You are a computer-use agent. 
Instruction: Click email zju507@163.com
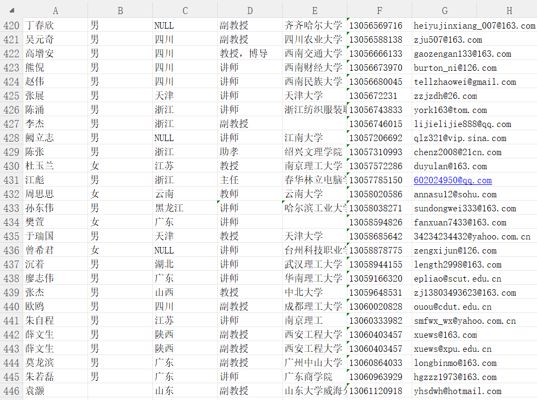[448, 39]
